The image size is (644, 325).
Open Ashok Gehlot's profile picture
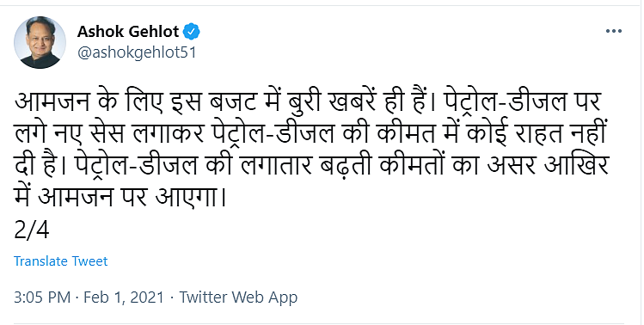coord(40,42)
